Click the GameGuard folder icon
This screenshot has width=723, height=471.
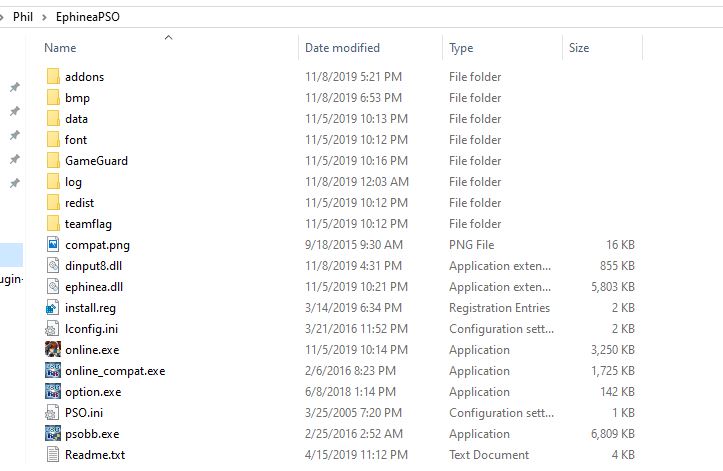click(53, 161)
